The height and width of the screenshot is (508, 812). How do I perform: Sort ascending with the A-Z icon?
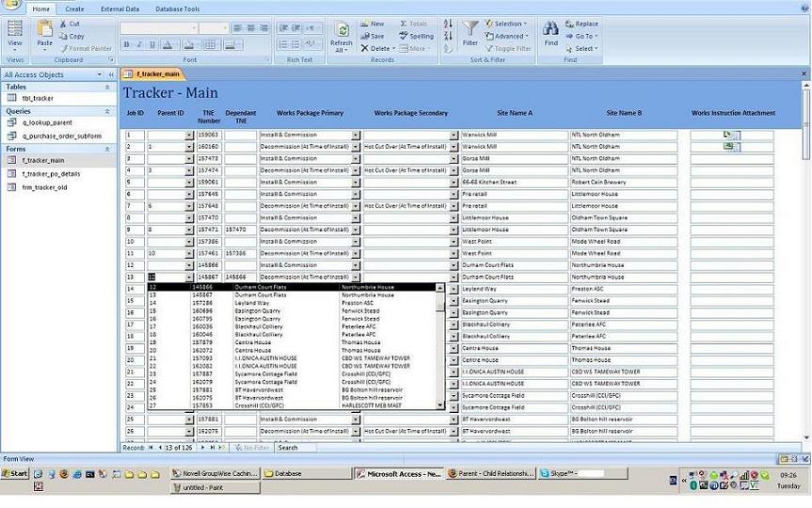pyautogui.click(x=448, y=24)
